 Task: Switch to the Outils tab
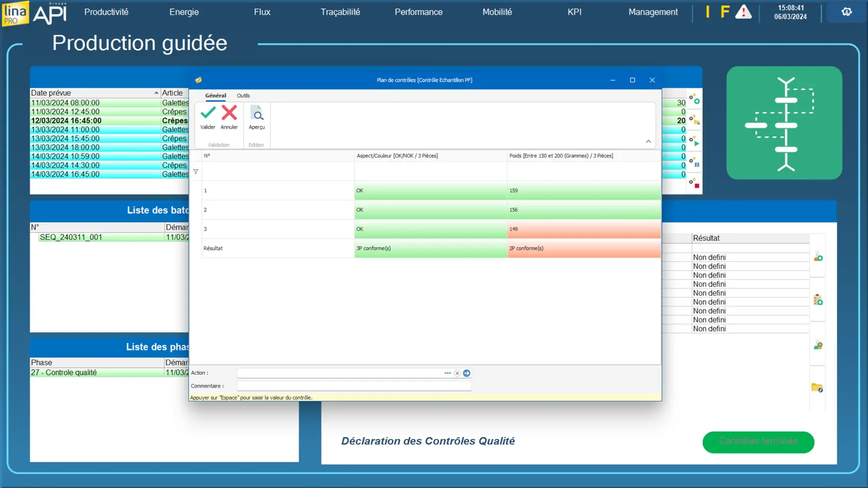[x=243, y=95]
